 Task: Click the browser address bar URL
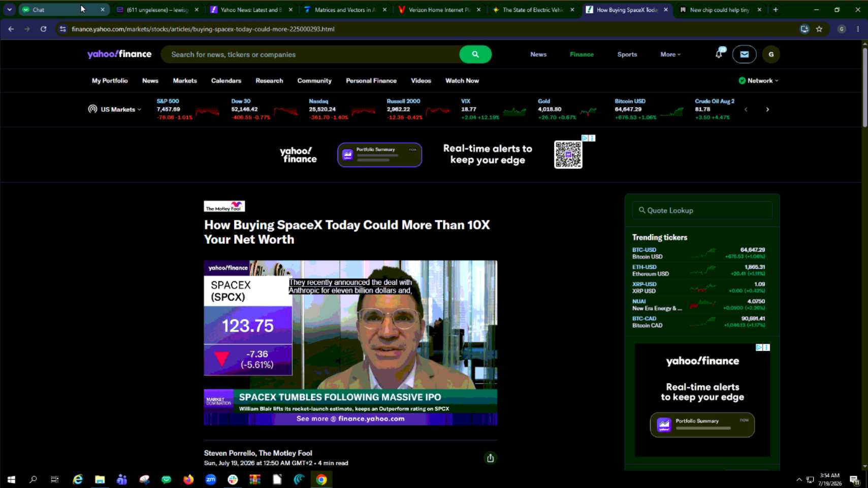pos(203,29)
